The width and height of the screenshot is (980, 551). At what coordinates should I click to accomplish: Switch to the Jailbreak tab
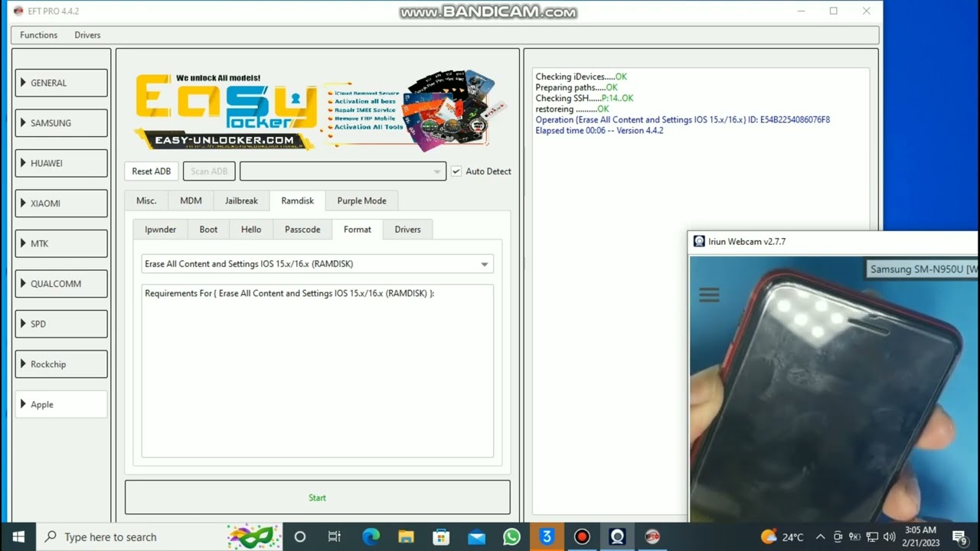241,201
